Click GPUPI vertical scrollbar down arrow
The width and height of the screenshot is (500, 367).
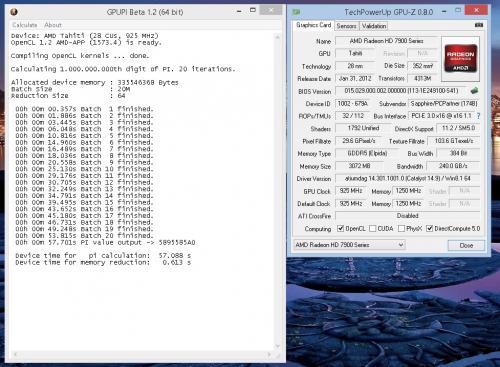pos(277,347)
